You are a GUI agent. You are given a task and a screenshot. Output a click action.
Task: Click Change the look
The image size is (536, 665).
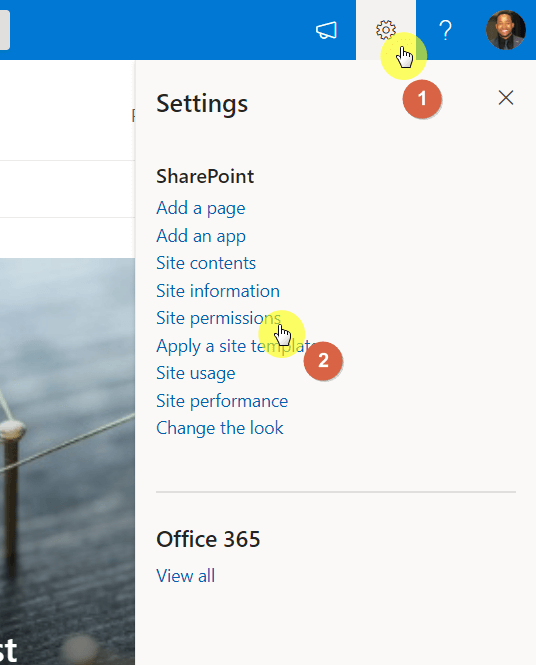pyautogui.click(x=220, y=428)
